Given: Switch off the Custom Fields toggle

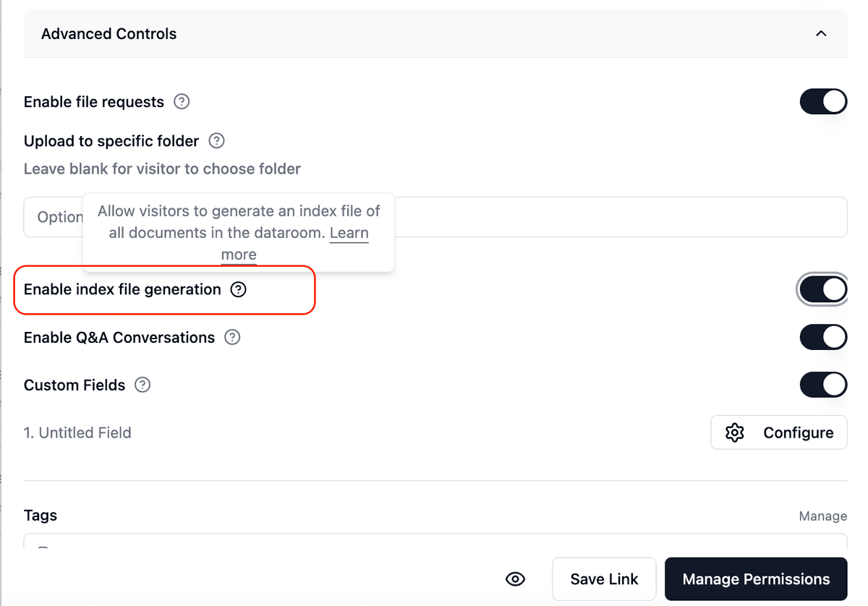Looking at the screenshot, I should [x=822, y=385].
